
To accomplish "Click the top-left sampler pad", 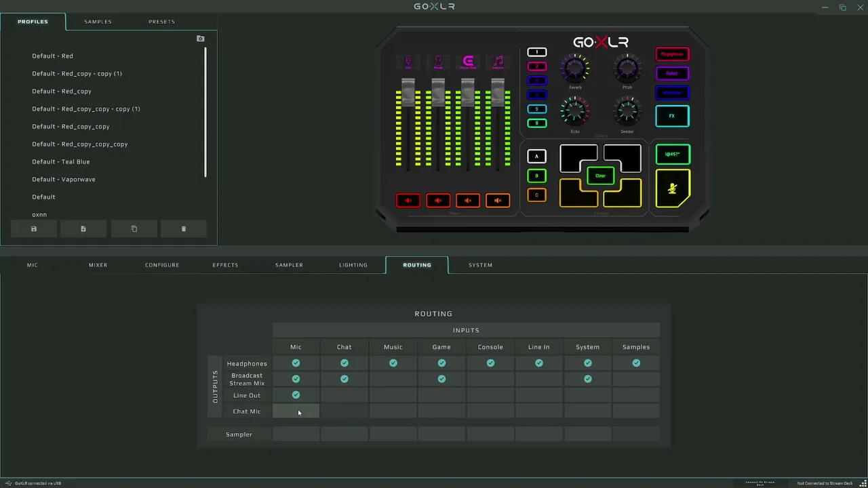I will pyautogui.click(x=575, y=156).
